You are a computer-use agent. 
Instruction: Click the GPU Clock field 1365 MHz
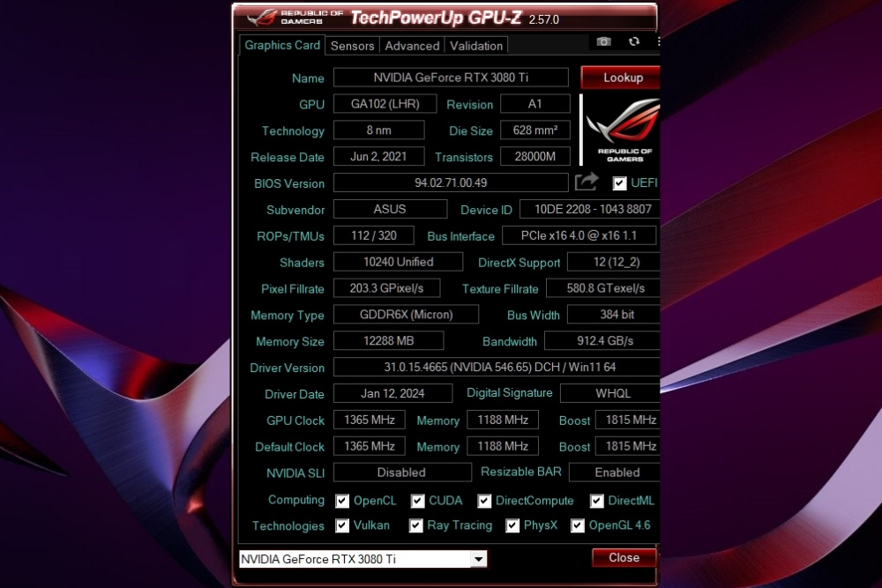click(x=369, y=420)
